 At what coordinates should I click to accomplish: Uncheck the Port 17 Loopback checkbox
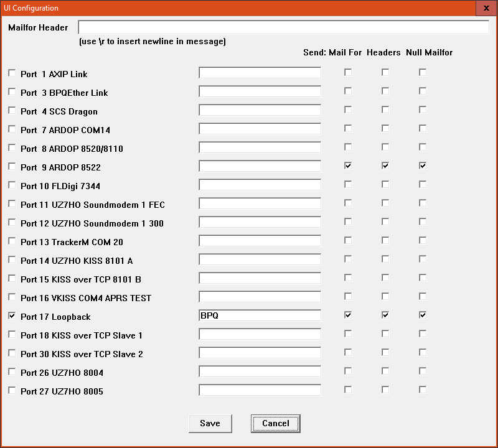click(x=12, y=316)
